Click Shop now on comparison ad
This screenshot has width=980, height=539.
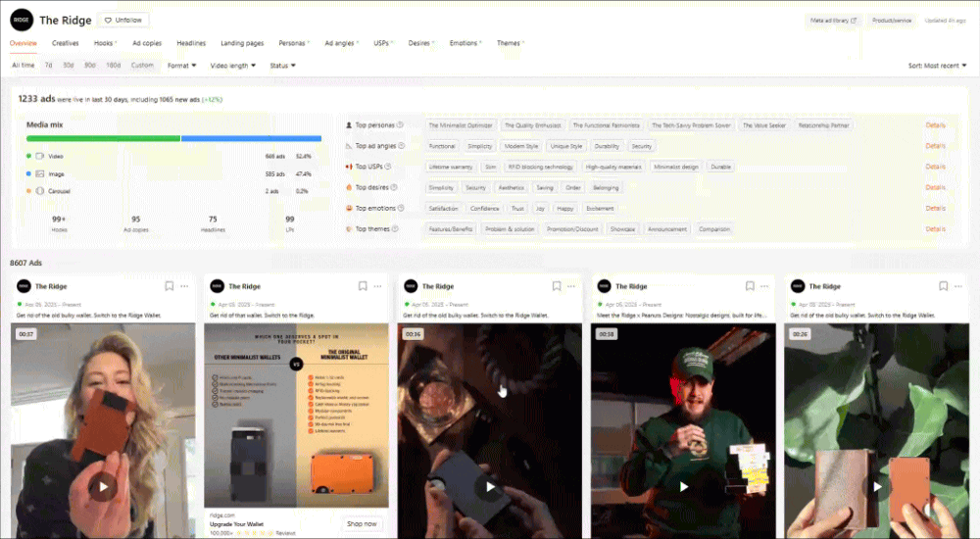[362, 523]
